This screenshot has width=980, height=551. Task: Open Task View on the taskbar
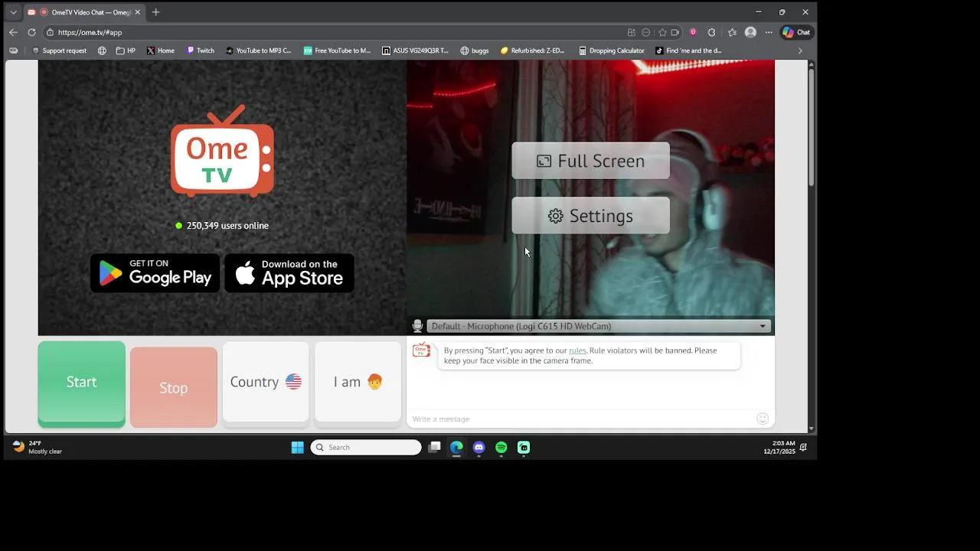click(434, 448)
